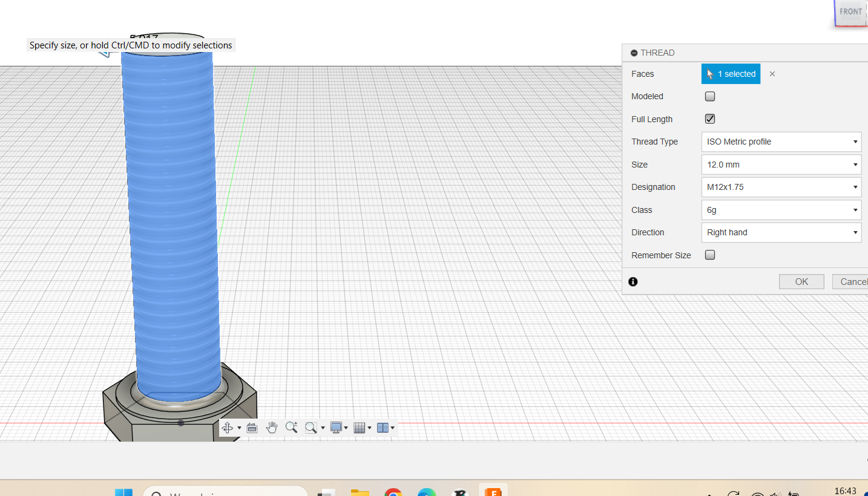Click the Look At camera icon
This screenshot has height=496, width=868.
coord(252,428)
